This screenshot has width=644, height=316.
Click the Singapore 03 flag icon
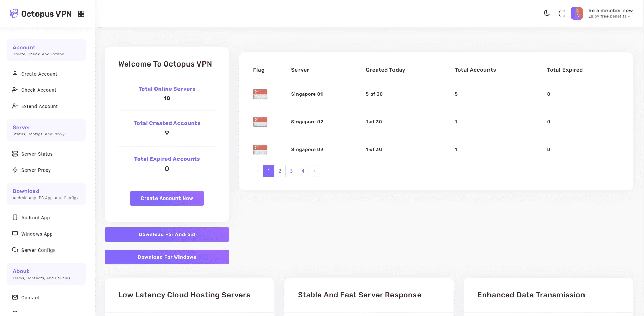(260, 150)
